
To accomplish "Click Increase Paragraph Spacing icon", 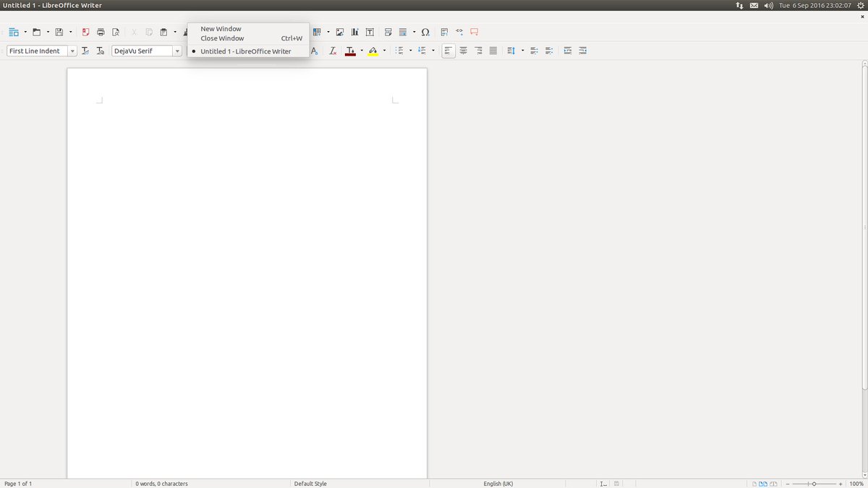I will click(534, 51).
